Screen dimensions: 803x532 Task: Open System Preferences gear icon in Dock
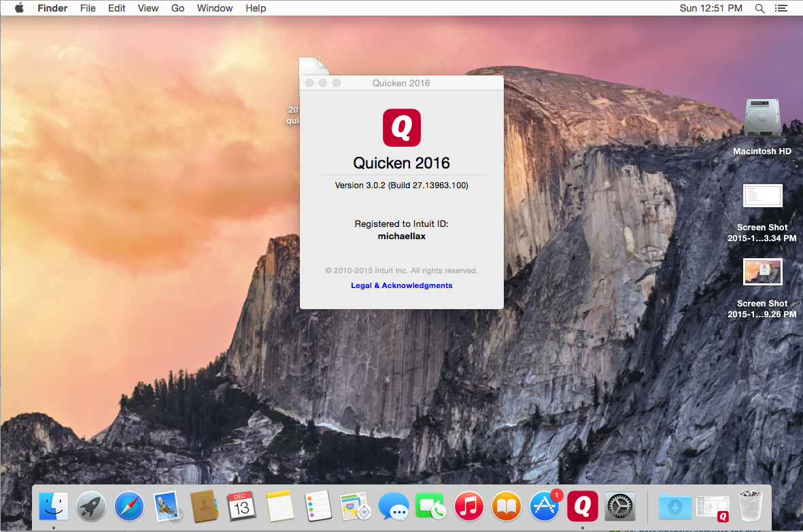(x=620, y=506)
